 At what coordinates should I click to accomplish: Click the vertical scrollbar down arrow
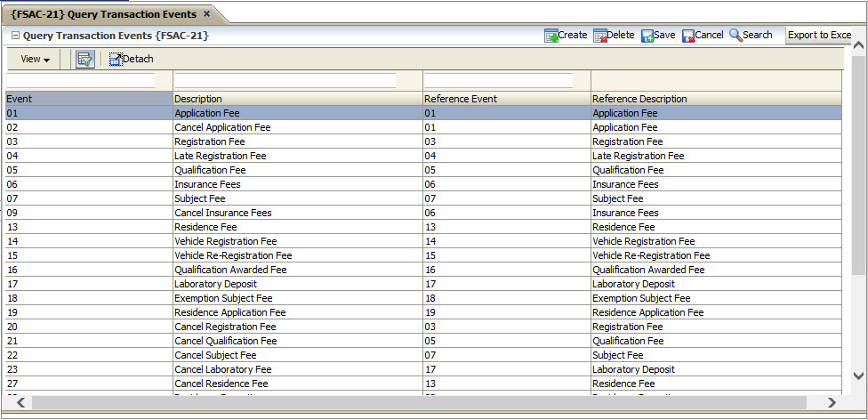[x=858, y=376]
